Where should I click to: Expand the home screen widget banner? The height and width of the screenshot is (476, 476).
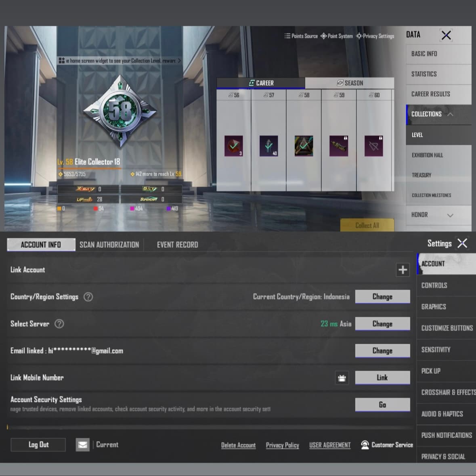[120, 61]
